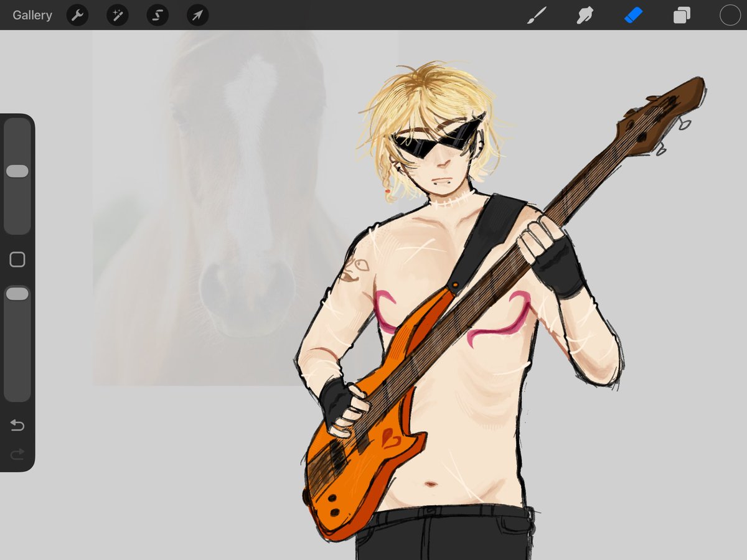Open the Layers panel
This screenshot has height=560, width=747.
(x=681, y=15)
